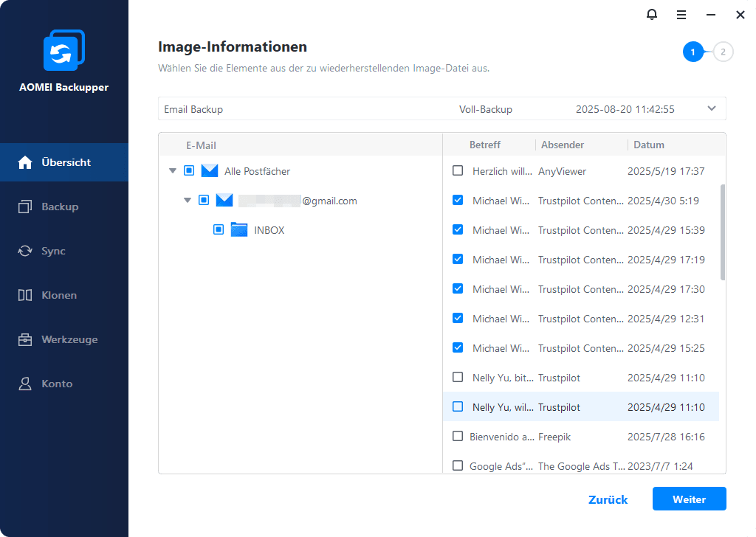This screenshot has height=537, width=756.
Task: Open the Konto section
Action: (64, 384)
